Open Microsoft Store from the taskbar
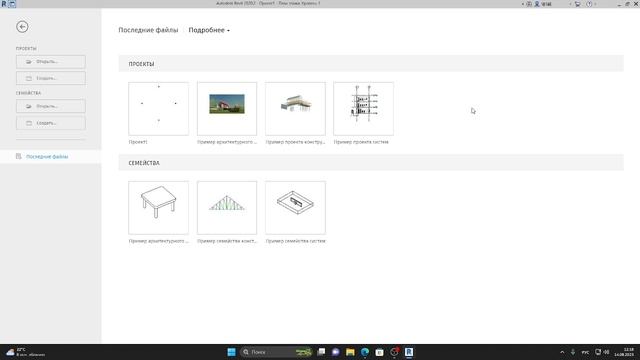The height and width of the screenshot is (360, 640). [380, 352]
